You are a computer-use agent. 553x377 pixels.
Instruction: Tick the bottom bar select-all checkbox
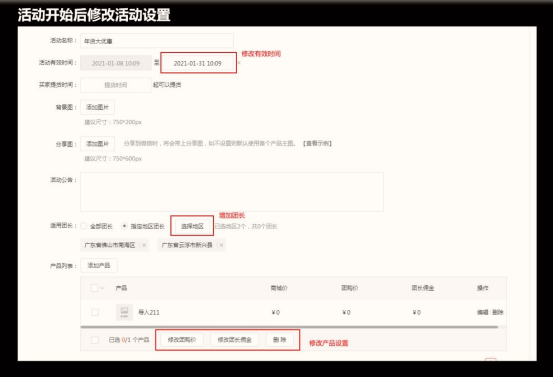tap(95, 340)
